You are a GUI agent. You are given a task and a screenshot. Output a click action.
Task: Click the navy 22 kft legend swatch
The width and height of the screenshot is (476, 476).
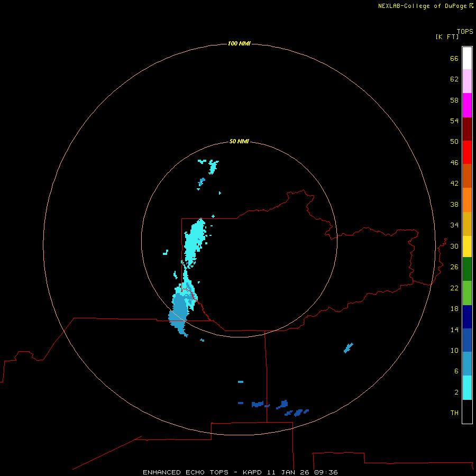(x=467, y=317)
